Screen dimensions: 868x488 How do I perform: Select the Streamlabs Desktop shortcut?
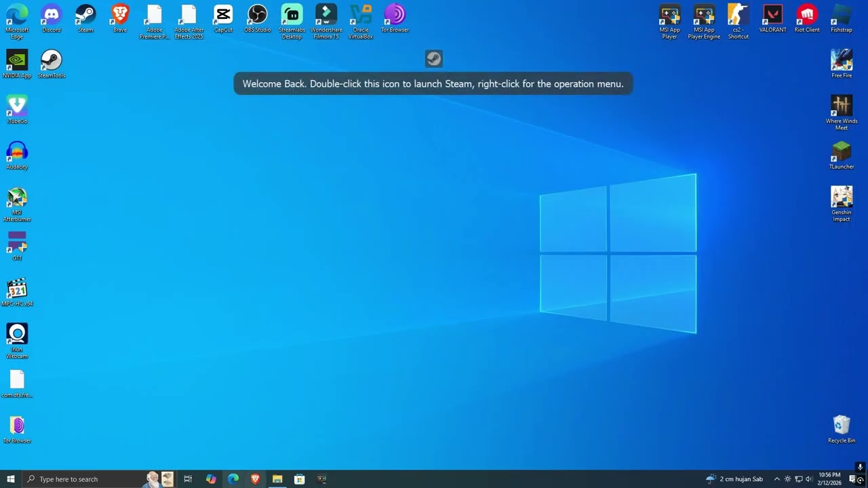point(292,22)
